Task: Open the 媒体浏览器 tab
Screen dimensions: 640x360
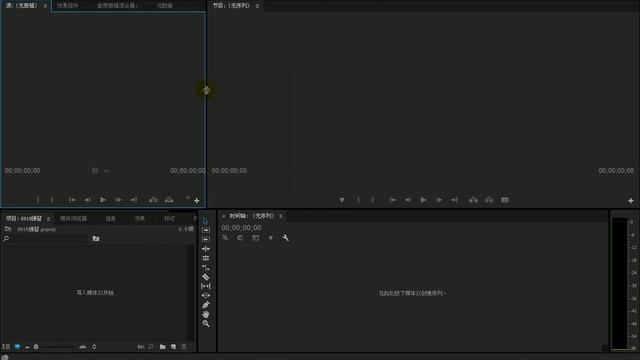Action: pyautogui.click(x=73, y=219)
